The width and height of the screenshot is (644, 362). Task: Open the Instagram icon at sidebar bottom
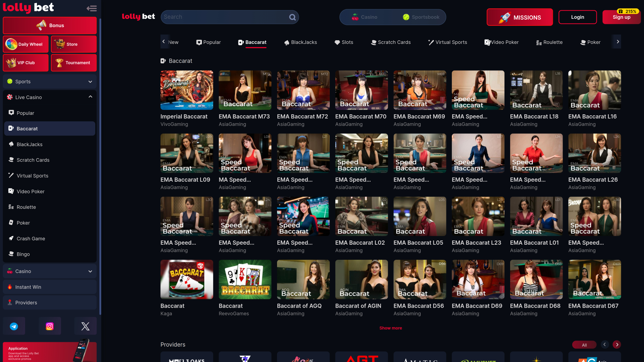coord(50,325)
